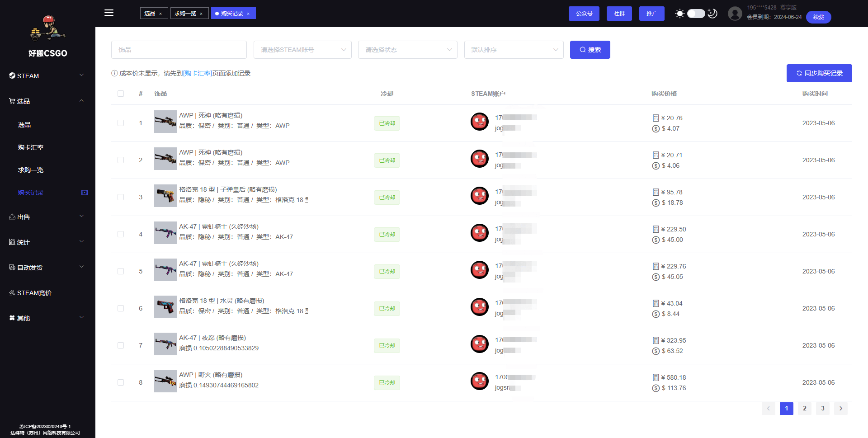Go to pagination page 2
Image resolution: width=868 pixels, height=438 pixels.
[805, 409]
